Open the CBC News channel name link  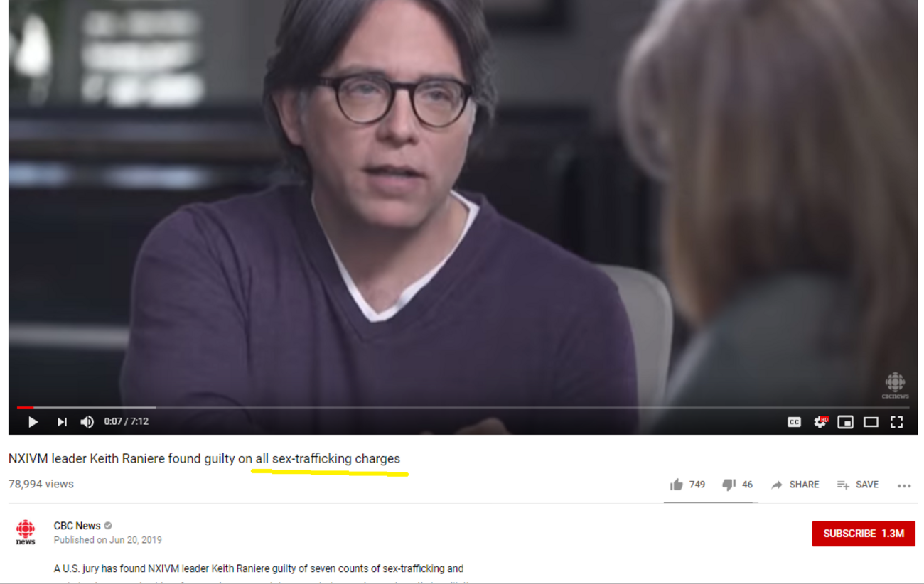pyautogui.click(x=77, y=526)
